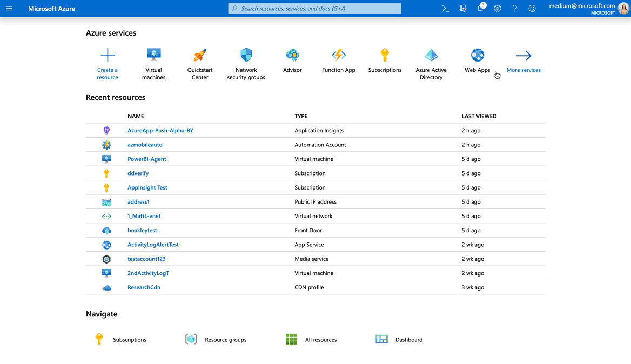Open the AzureApp-Push-Alpha-BY resource link

pos(160,130)
